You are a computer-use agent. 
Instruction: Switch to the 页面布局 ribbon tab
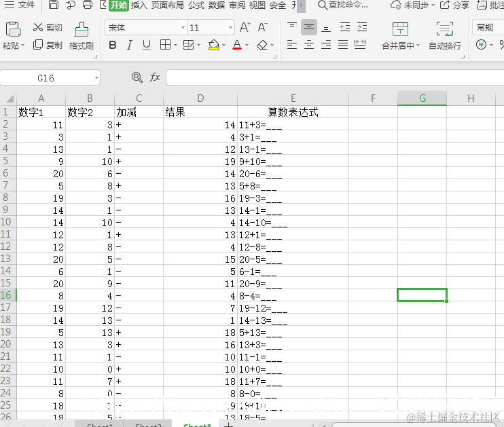point(168,5)
